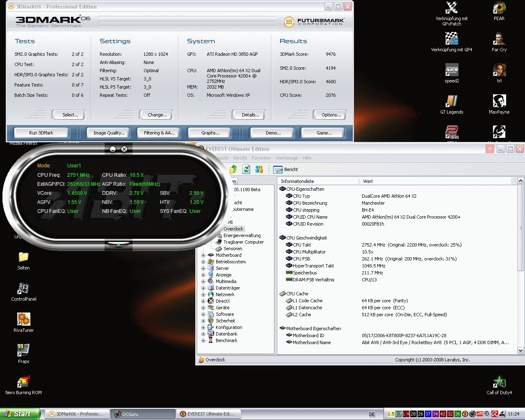Open the Far Cry desktop shortcut
525x420 pixels.
pos(499,42)
